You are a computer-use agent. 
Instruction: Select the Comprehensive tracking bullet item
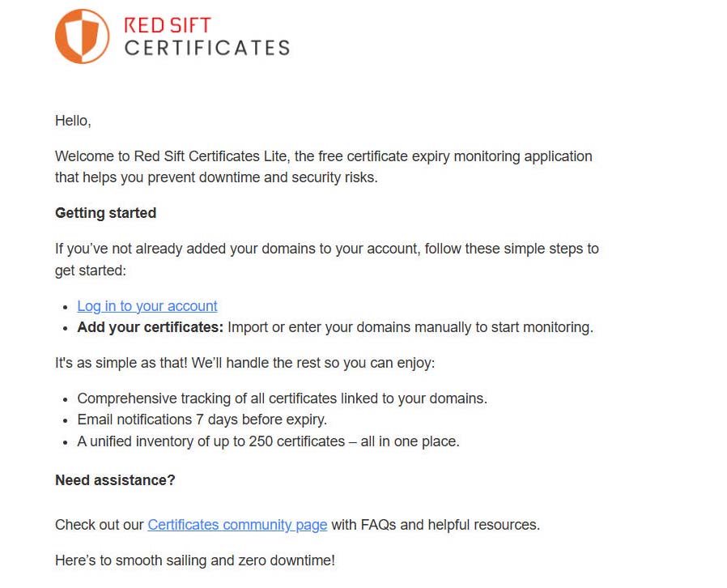click(282, 398)
